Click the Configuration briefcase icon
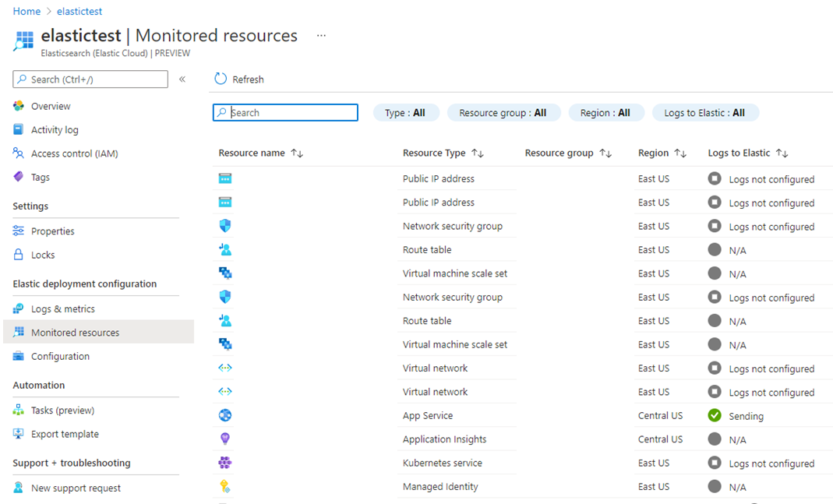This screenshot has width=833, height=504. 19,356
